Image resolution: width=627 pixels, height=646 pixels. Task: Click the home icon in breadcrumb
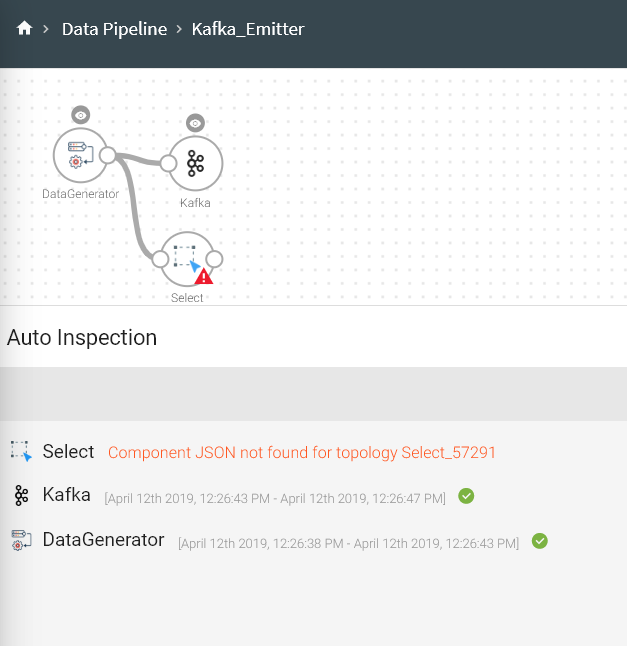[x=25, y=29]
